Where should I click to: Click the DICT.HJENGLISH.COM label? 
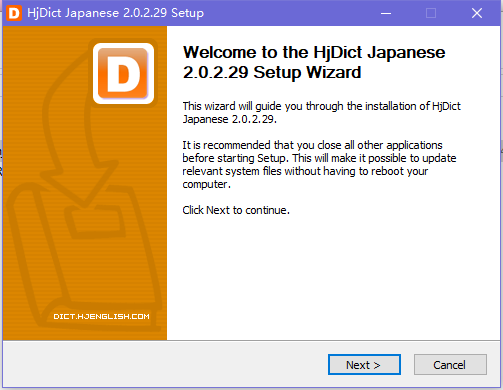pos(101,316)
